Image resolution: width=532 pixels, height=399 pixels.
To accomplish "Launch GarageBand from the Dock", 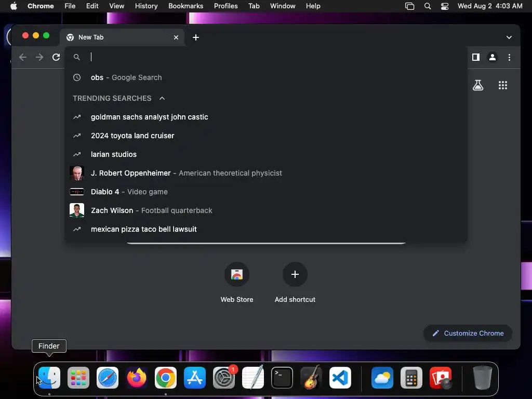I will (x=311, y=378).
